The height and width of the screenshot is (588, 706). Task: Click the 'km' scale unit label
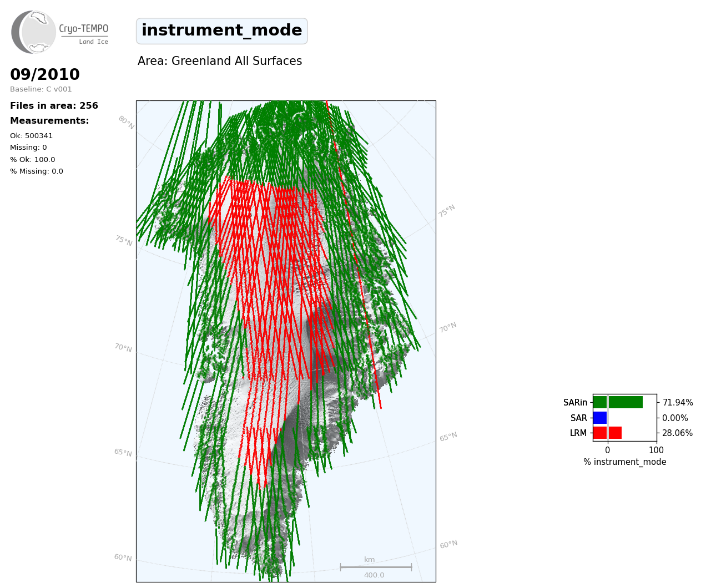tap(370, 560)
